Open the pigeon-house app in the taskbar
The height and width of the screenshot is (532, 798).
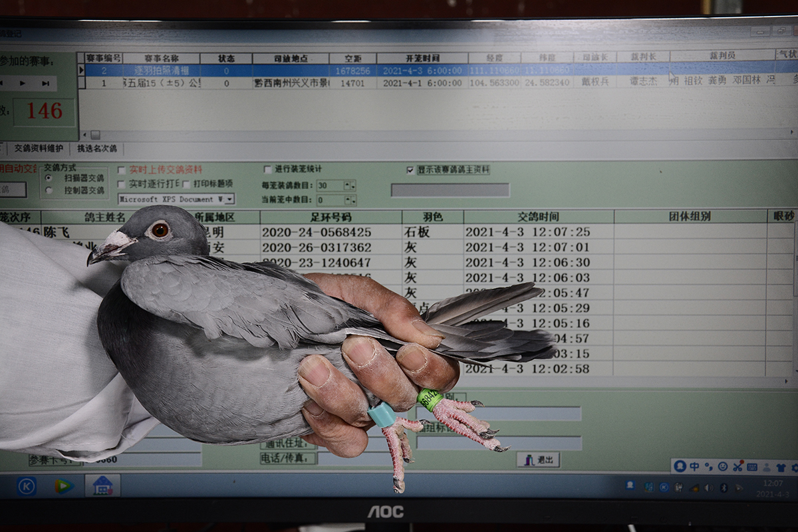(102, 485)
